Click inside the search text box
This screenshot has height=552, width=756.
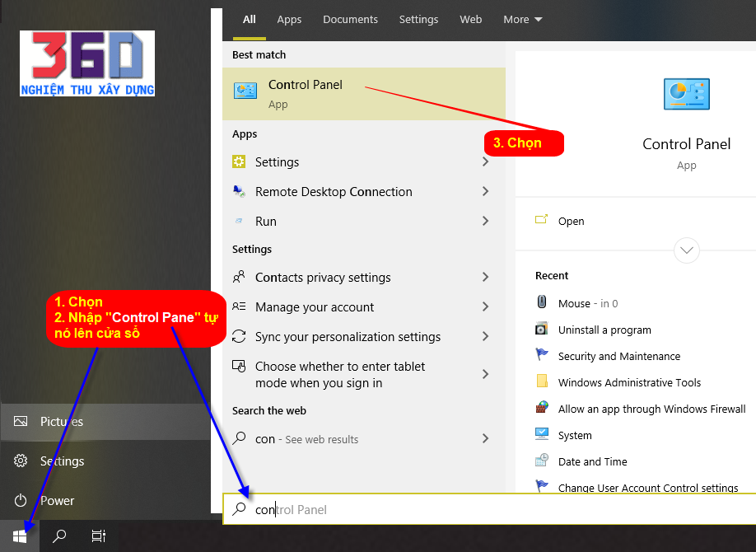pos(494,510)
